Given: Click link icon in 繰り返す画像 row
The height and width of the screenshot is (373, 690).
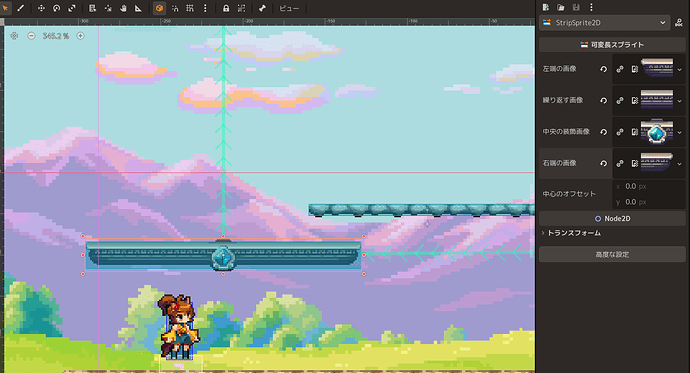Looking at the screenshot, I should point(620,101).
